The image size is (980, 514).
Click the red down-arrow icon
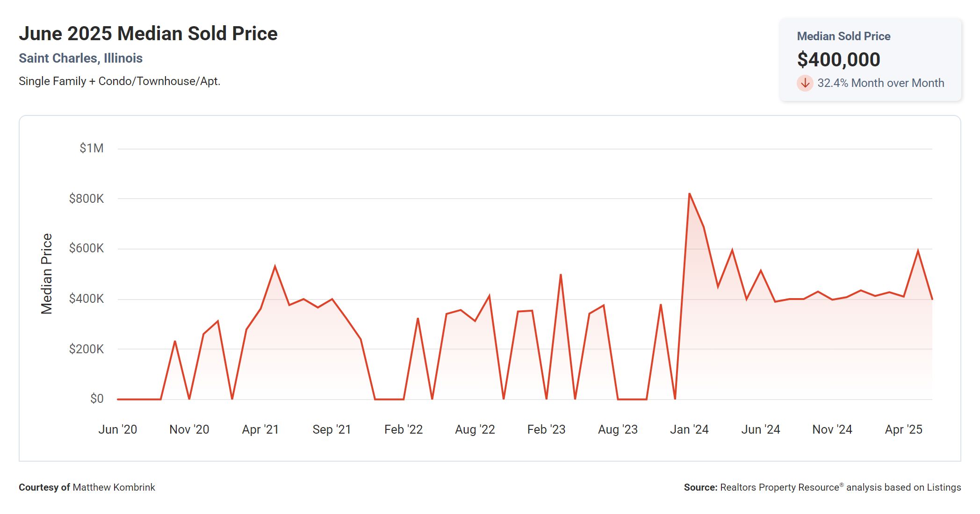click(x=805, y=83)
